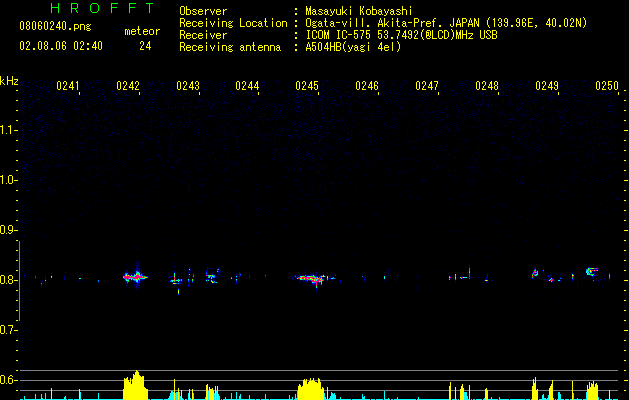This screenshot has height=400, width=629.
Task: Click the 0246 time marker
Action: [367, 86]
